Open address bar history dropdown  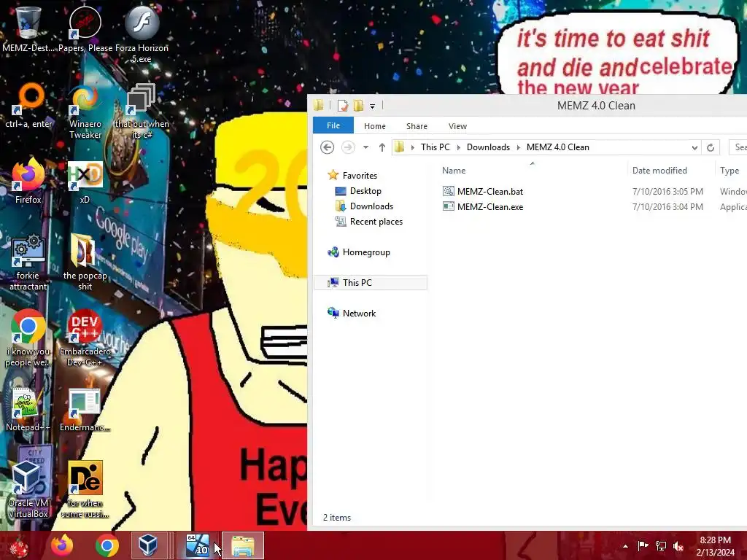tap(694, 147)
